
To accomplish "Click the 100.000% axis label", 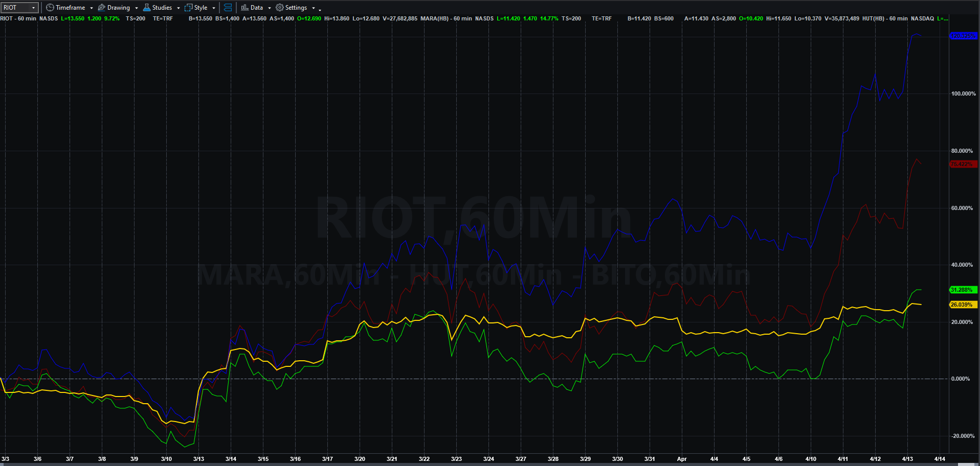I will [x=963, y=94].
